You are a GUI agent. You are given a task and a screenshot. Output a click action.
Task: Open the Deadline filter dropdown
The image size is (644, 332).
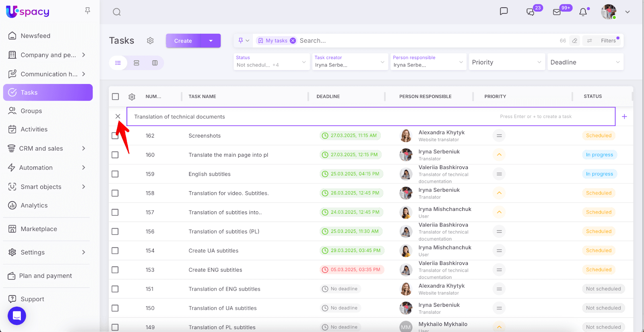tap(585, 62)
